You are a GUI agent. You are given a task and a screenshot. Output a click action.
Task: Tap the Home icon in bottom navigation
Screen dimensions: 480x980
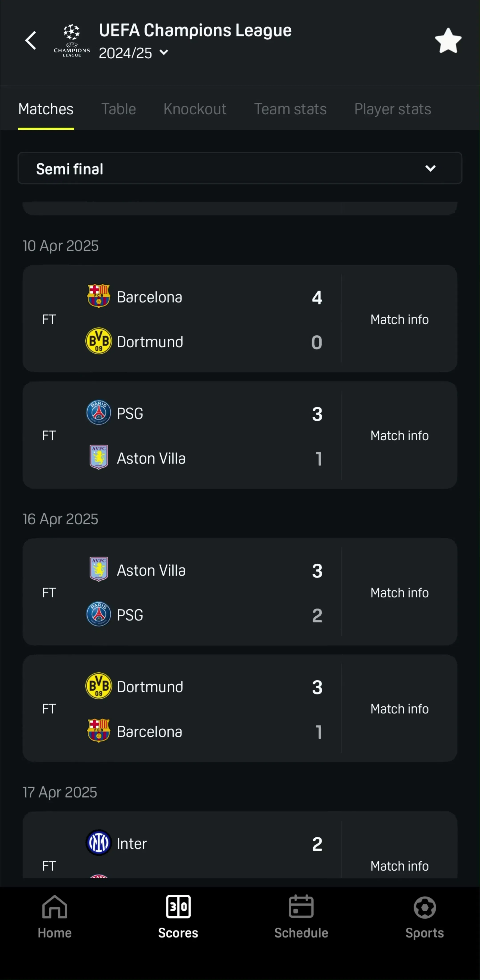click(x=54, y=907)
